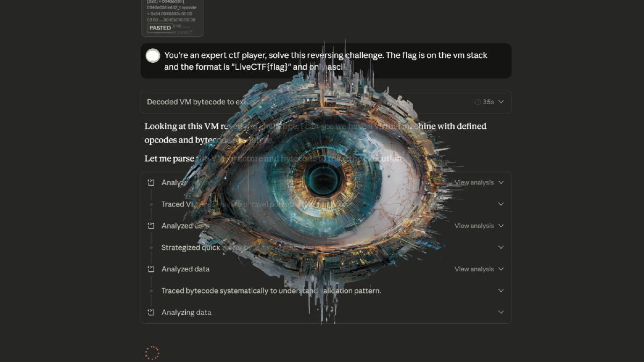Image resolution: width=644 pixels, height=362 pixels.
Task: Expand the 'Strategized quick' step chevron
Action: [x=500, y=247]
